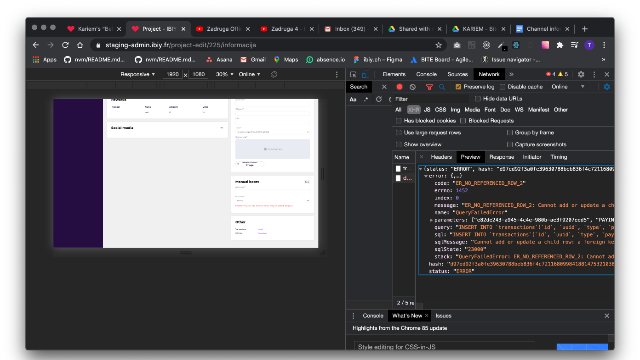Image resolution: width=640 pixels, height=360 pixels.
Task: Open the Timing tab of the request
Action: pyautogui.click(x=559, y=157)
